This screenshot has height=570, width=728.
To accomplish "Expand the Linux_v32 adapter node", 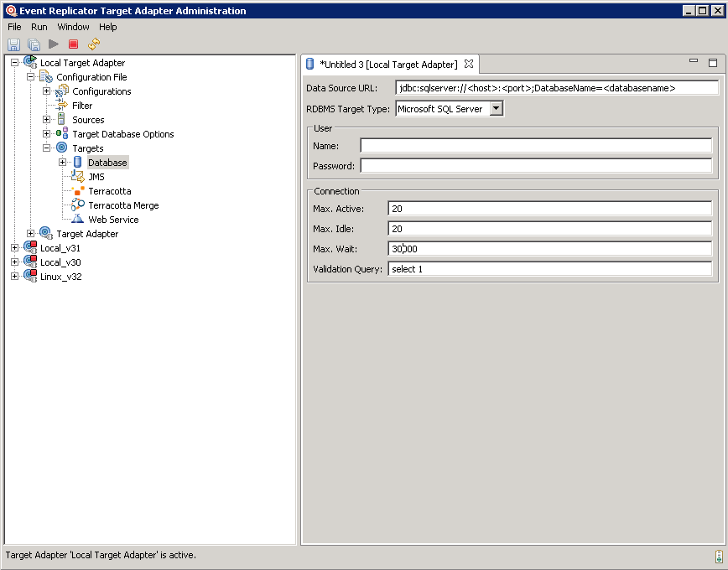I will [x=14, y=277].
